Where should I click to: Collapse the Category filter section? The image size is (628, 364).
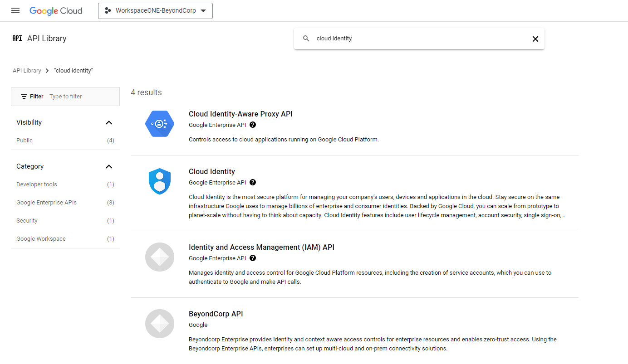(108, 166)
